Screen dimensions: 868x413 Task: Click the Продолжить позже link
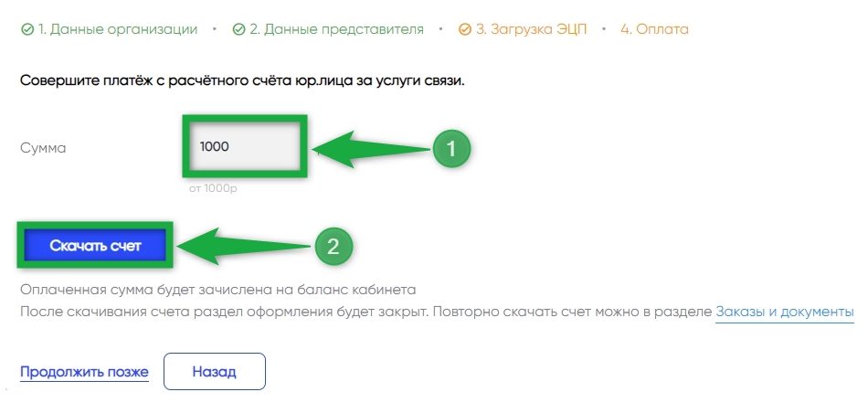pos(84,372)
